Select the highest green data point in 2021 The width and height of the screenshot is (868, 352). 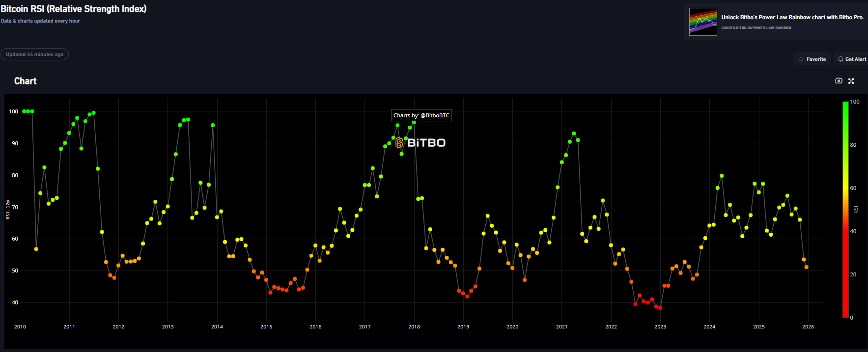click(x=574, y=134)
